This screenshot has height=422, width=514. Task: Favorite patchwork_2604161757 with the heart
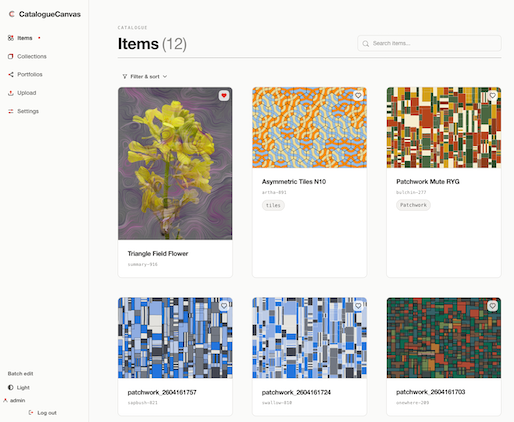tap(224, 306)
